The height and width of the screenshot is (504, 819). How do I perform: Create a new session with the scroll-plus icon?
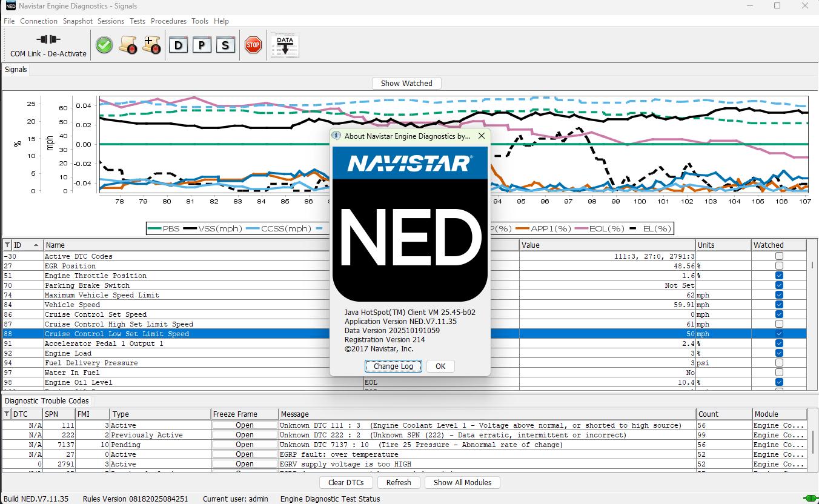pos(151,45)
